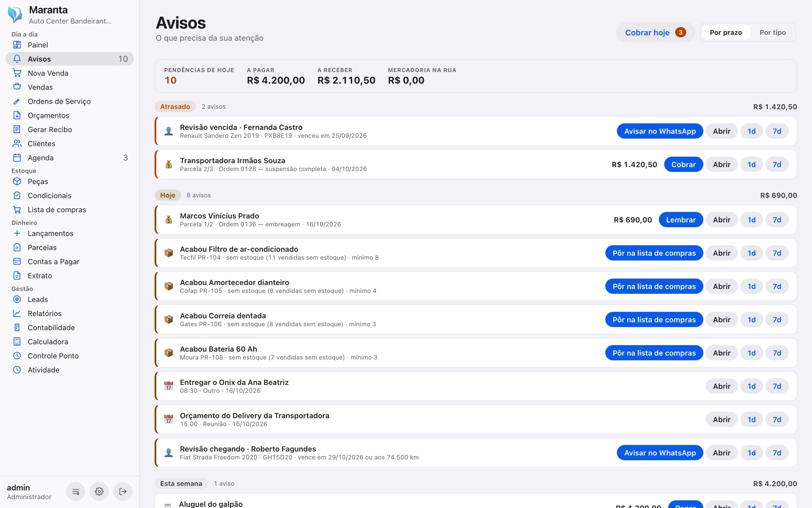
Task: Click Abrir for Entregar o Onix
Action: [721, 386]
